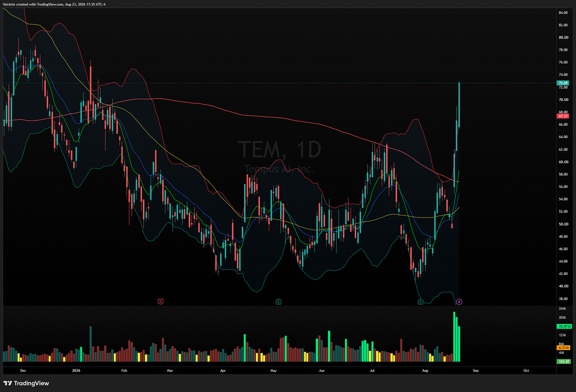Click the TradingView logo at bottom left
The height and width of the screenshot is (392, 576).
(x=26, y=383)
